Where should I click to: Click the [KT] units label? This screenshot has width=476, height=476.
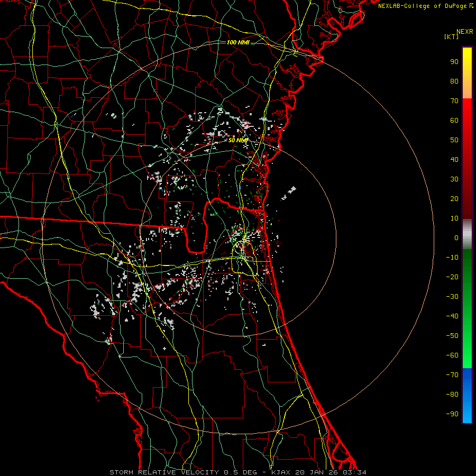[x=452, y=36]
